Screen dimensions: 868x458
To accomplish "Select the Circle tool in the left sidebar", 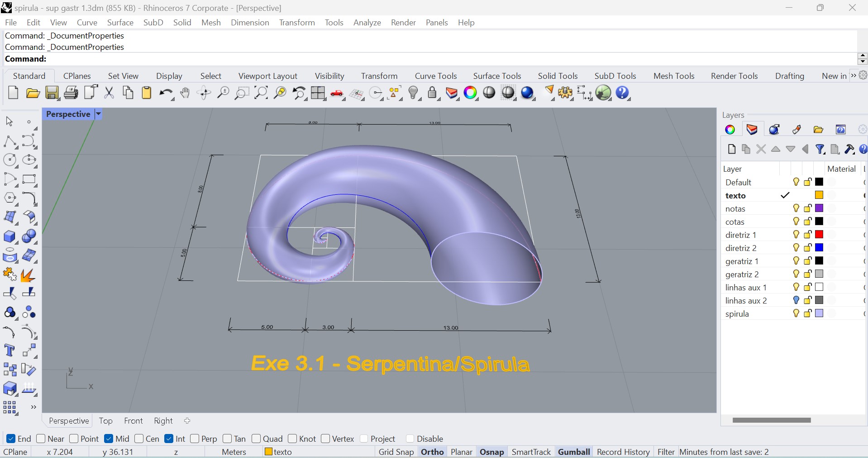I will 10,160.
